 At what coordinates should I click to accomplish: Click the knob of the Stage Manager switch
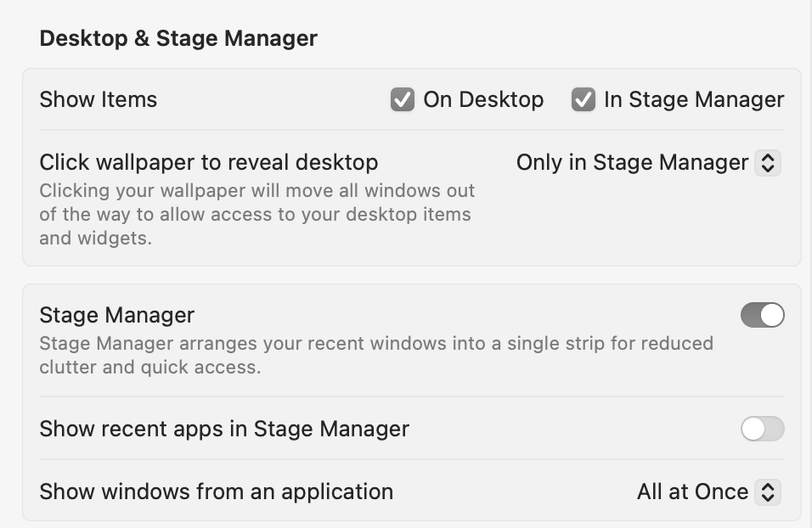[772, 315]
